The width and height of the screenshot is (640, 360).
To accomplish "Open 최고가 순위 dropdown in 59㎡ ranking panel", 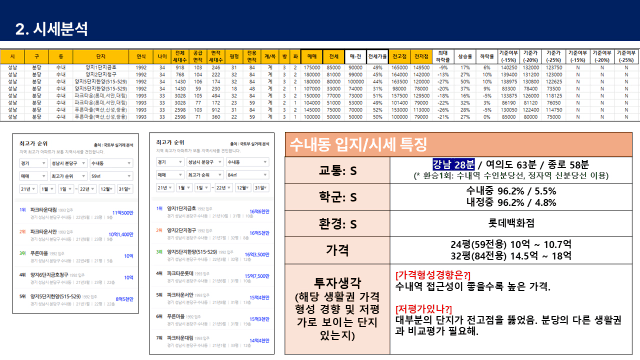I will (69, 176).
